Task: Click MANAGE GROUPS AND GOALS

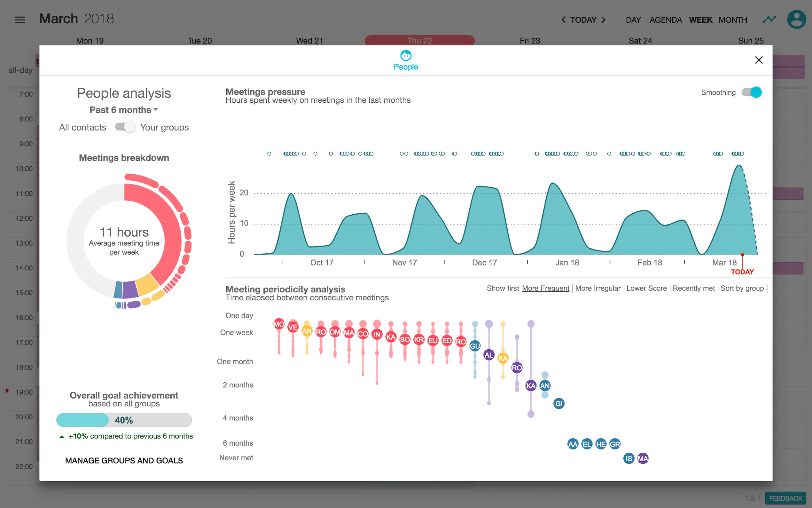Action: (x=124, y=460)
